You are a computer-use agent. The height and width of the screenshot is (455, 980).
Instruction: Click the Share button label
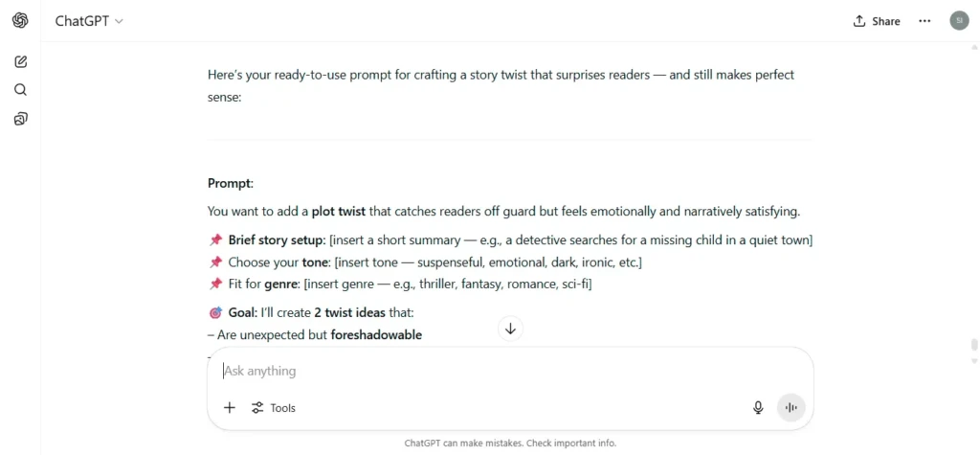click(x=886, y=21)
